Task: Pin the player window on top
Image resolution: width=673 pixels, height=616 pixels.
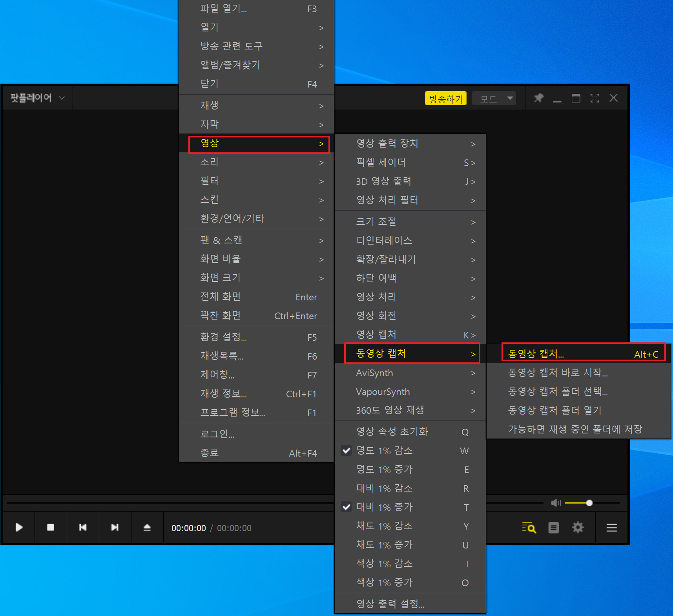Action: click(x=539, y=98)
